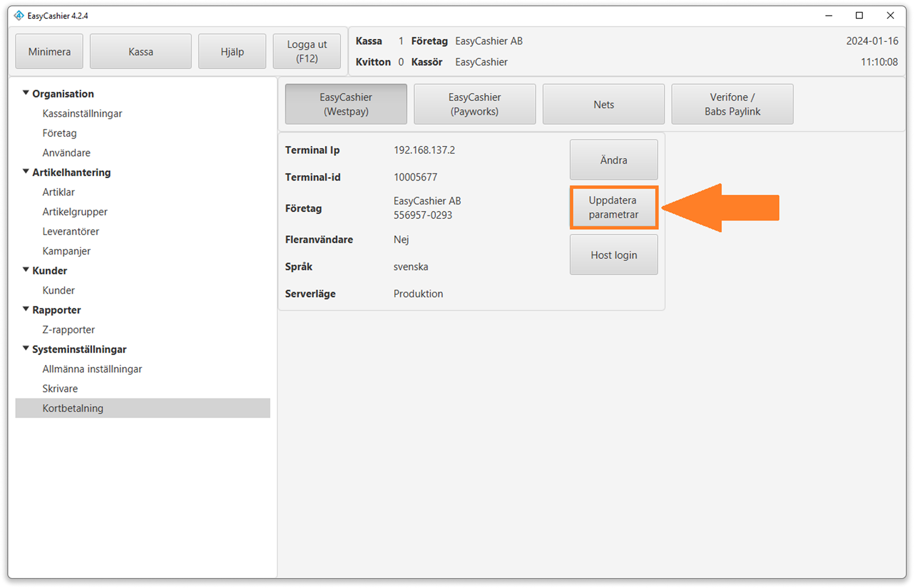Collapse the Kunder section triangle
Viewport: 914px width, 588px height.
click(26, 270)
